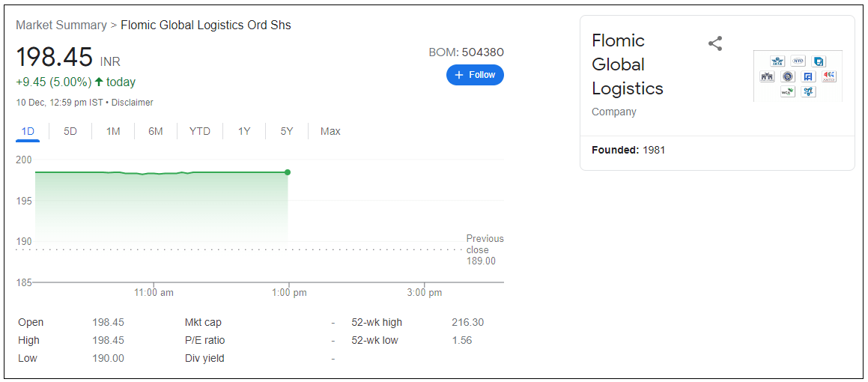Switch to the 5D time range tab

(x=70, y=131)
